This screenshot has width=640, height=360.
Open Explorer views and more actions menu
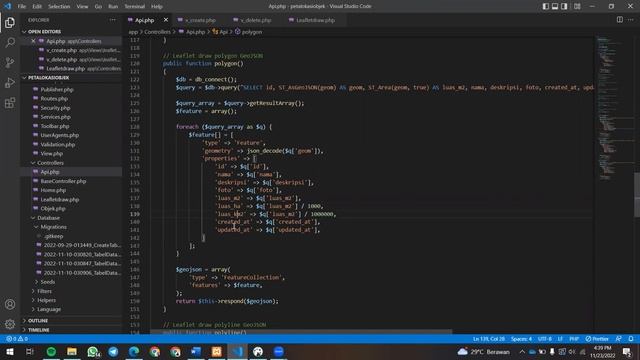(113, 20)
